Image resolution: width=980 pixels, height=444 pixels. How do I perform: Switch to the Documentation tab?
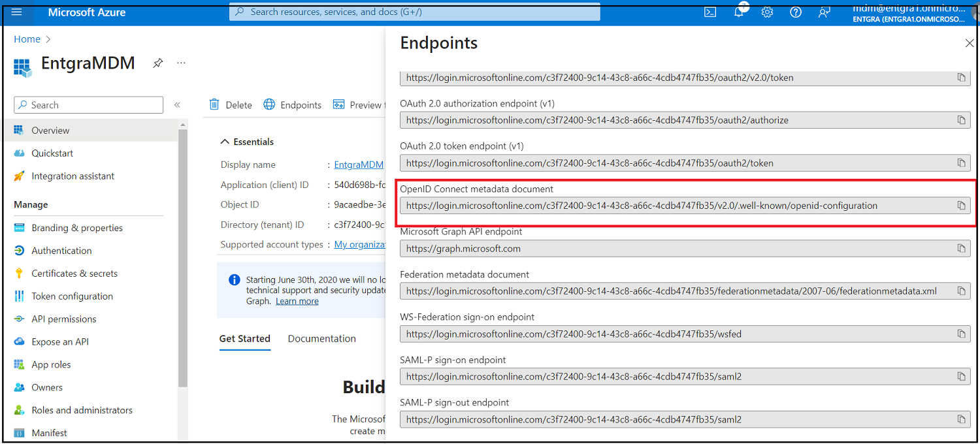click(x=322, y=339)
